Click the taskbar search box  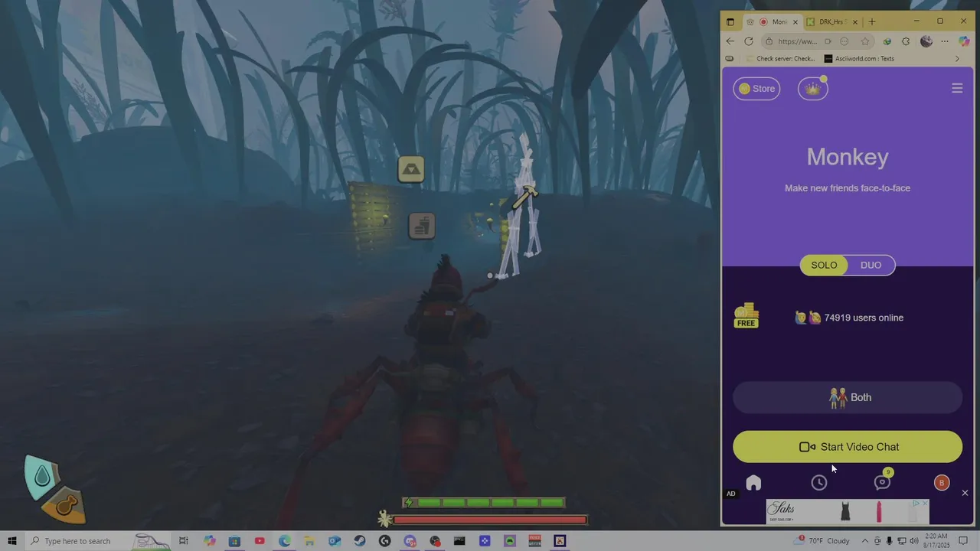point(98,541)
